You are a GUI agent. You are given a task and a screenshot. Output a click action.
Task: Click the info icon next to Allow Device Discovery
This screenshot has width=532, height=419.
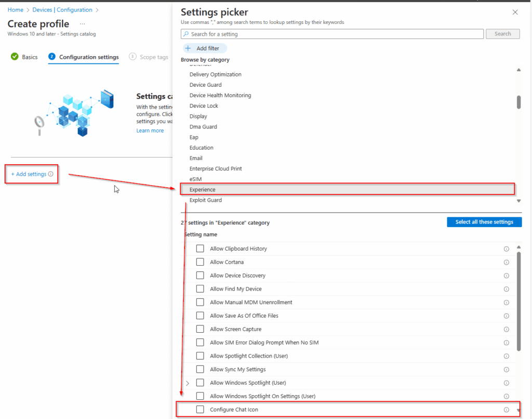pyautogui.click(x=507, y=275)
